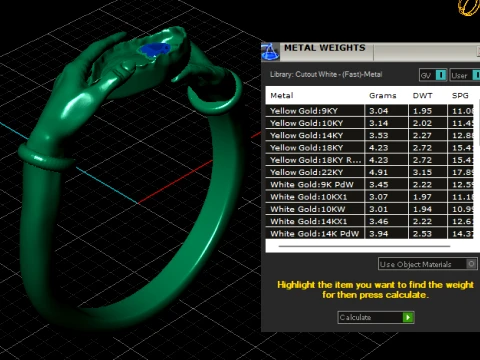This screenshot has width=480, height=360.
Task: Select the Yellow Gold:18KY R... row
Action: (369, 160)
